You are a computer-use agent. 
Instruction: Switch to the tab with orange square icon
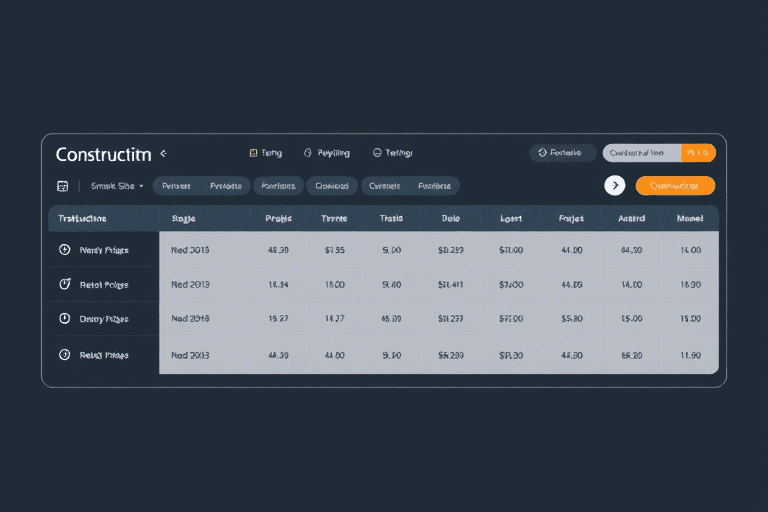click(253, 153)
